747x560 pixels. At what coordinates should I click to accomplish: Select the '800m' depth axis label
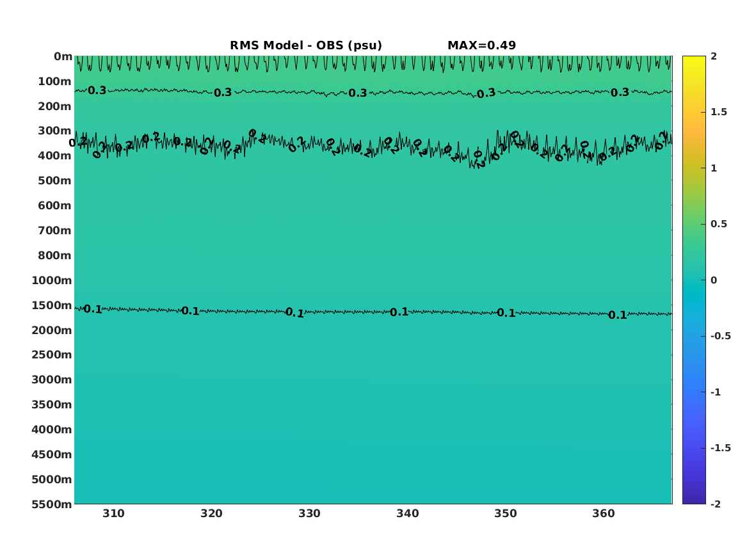tap(54, 256)
